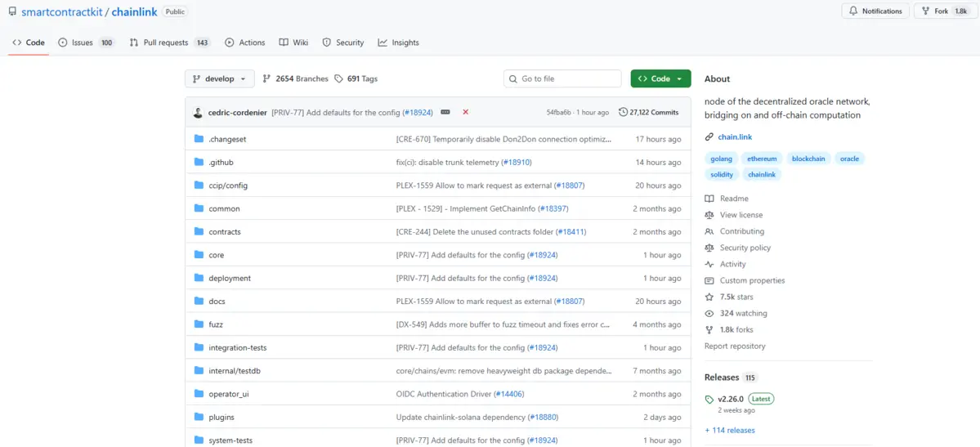
Task: Open the .changeset folder
Action: (227, 139)
